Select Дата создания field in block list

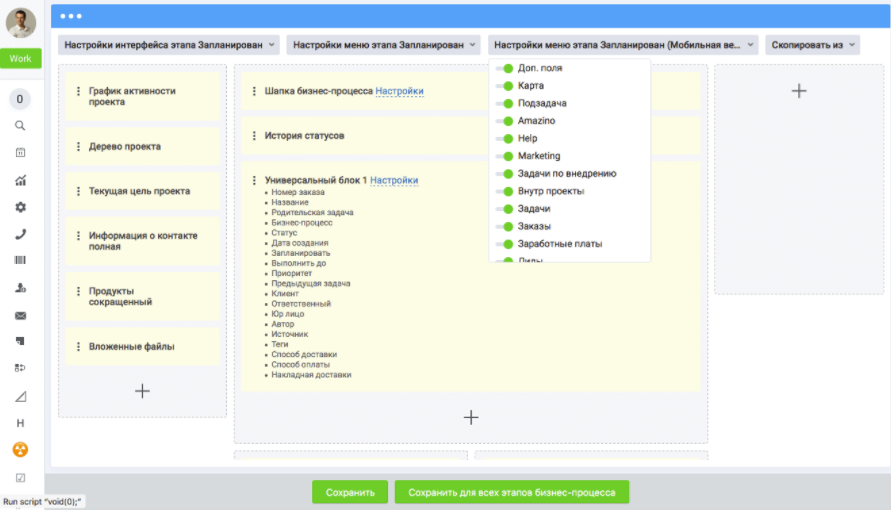click(x=299, y=243)
